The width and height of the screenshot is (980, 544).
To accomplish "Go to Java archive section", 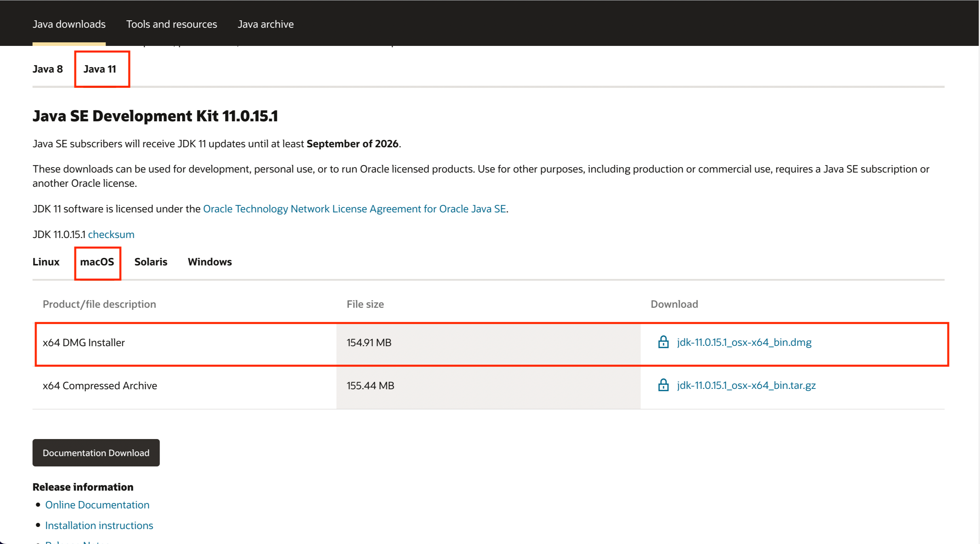I will tap(266, 24).
